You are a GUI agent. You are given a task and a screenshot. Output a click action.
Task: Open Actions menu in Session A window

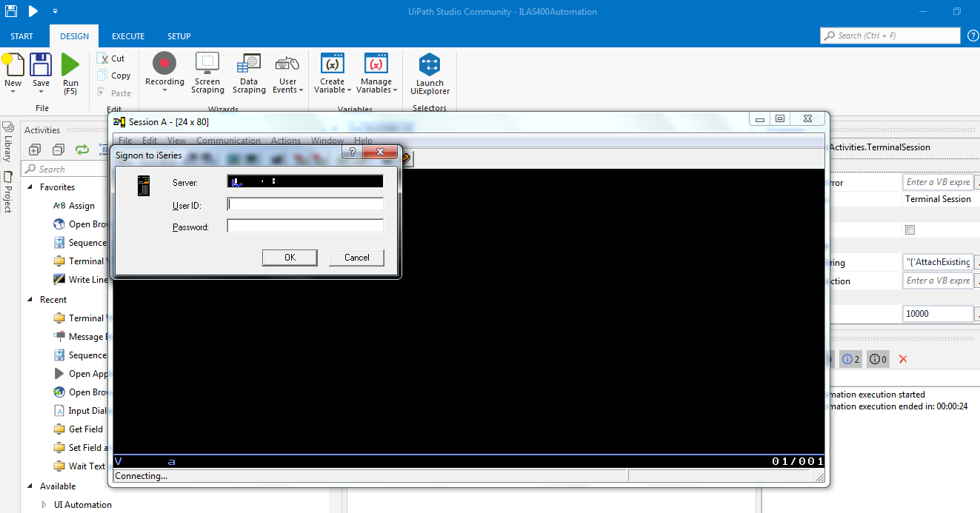pos(286,141)
